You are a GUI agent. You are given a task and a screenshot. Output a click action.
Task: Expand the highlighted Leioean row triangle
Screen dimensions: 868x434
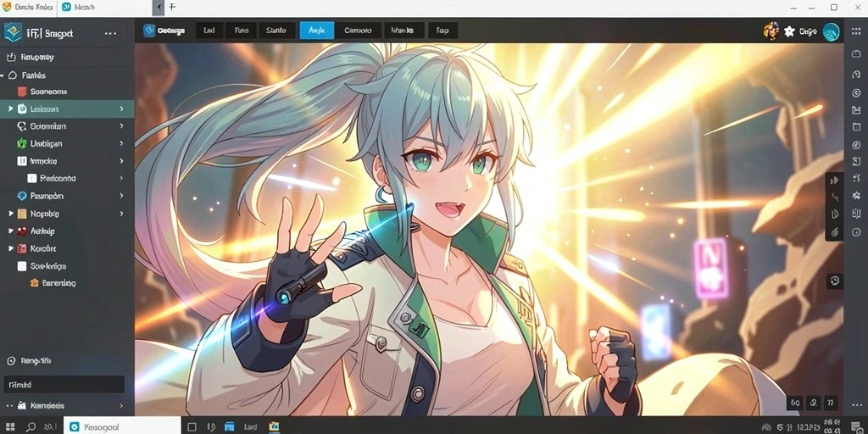pyautogui.click(x=10, y=109)
